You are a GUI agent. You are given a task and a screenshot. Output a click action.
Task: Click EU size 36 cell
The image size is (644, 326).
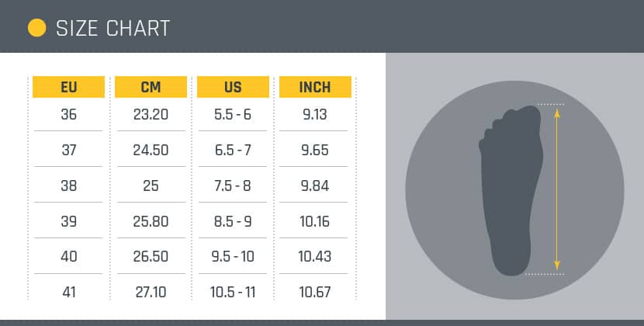[x=68, y=114]
